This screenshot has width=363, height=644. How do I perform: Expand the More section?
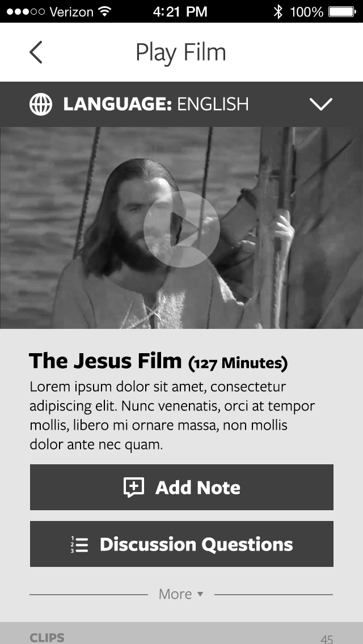coord(181,594)
